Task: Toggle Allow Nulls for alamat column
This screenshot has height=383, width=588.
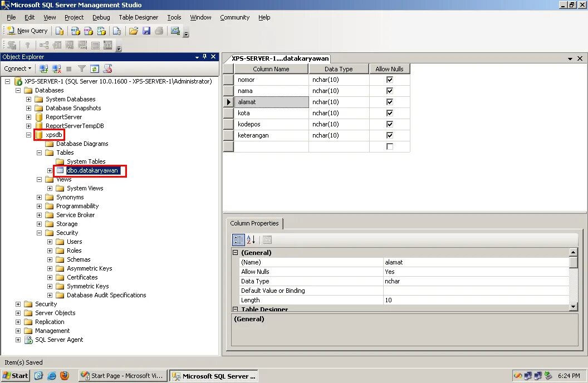Action: [390, 102]
